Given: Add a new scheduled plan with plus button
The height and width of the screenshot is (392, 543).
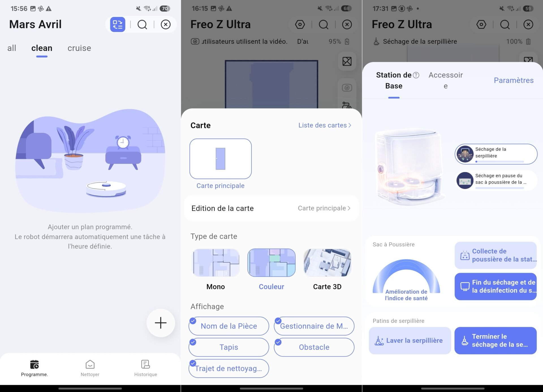Looking at the screenshot, I should [x=161, y=323].
